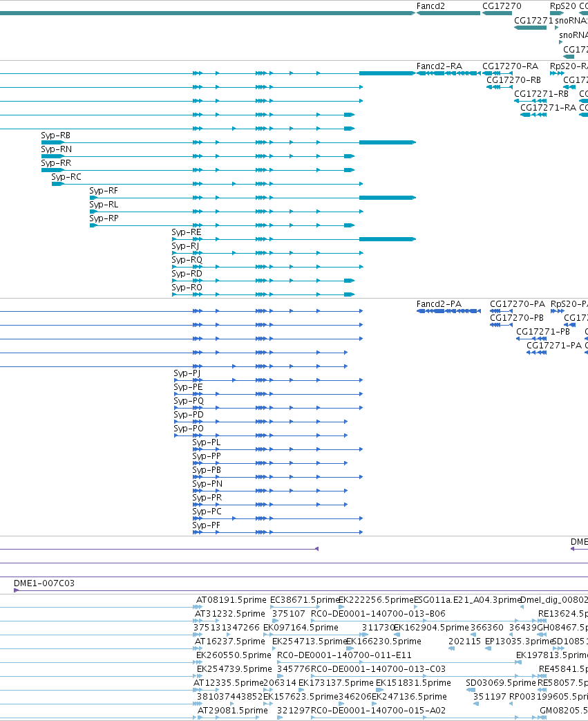
Task: Click the Syp-RF transcript label
Action: (104, 191)
